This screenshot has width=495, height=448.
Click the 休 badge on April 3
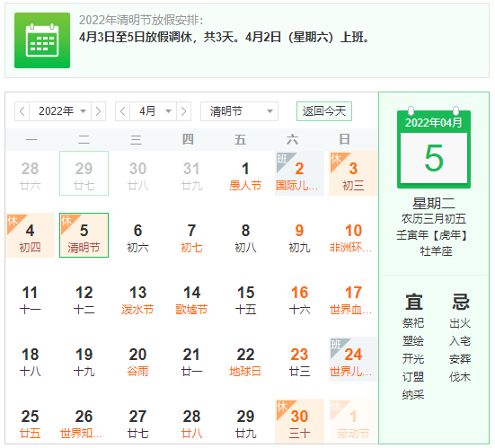click(x=336, y=158)
